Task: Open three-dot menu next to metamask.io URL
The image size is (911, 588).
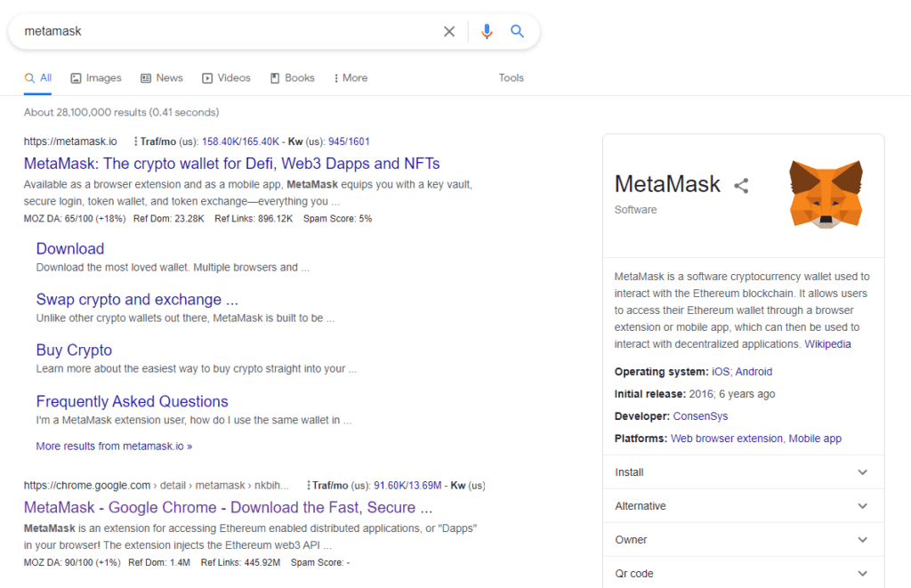Action: [135, 141]
